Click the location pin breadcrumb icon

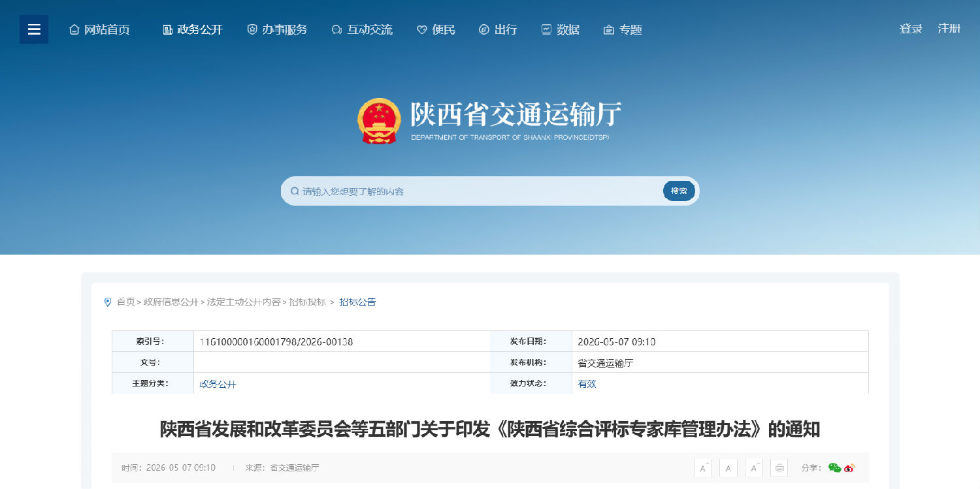click(108, 302)
